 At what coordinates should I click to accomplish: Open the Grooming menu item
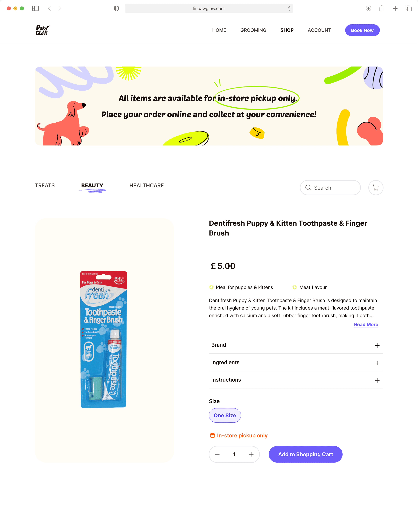click(253, 30)
